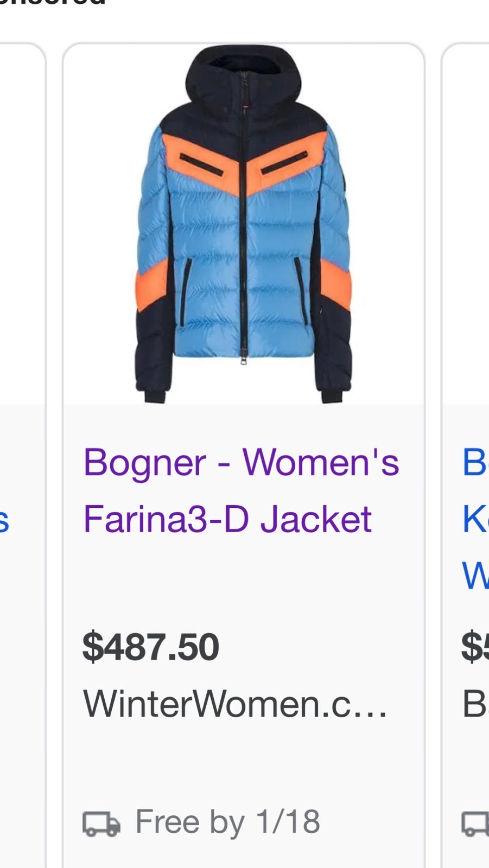Tap the word Farina3-D in the product title
Viewport: 489px width, 868px height.
click(167, 519)
